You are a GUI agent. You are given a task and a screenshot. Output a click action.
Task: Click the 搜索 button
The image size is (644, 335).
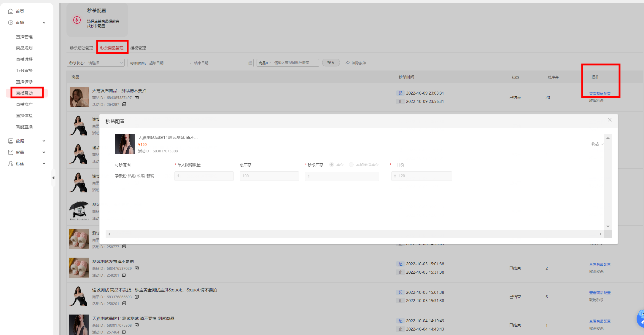[331, 63]
